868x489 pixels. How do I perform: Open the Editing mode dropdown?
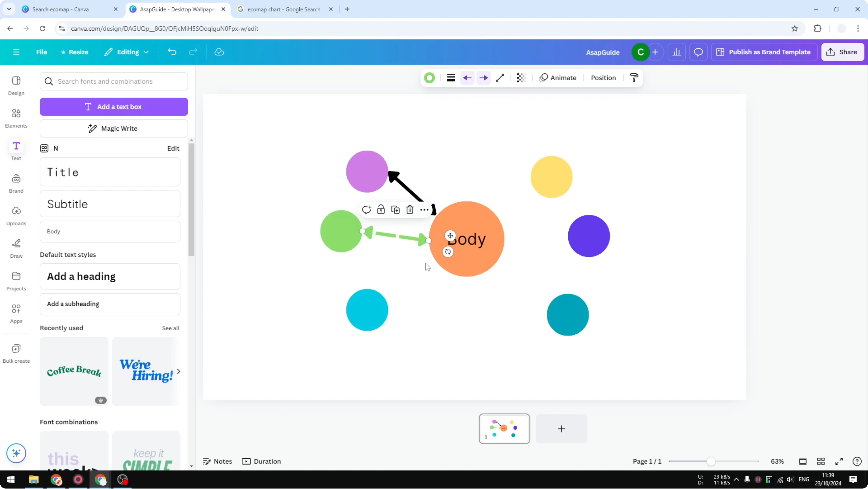pos(127,52)
